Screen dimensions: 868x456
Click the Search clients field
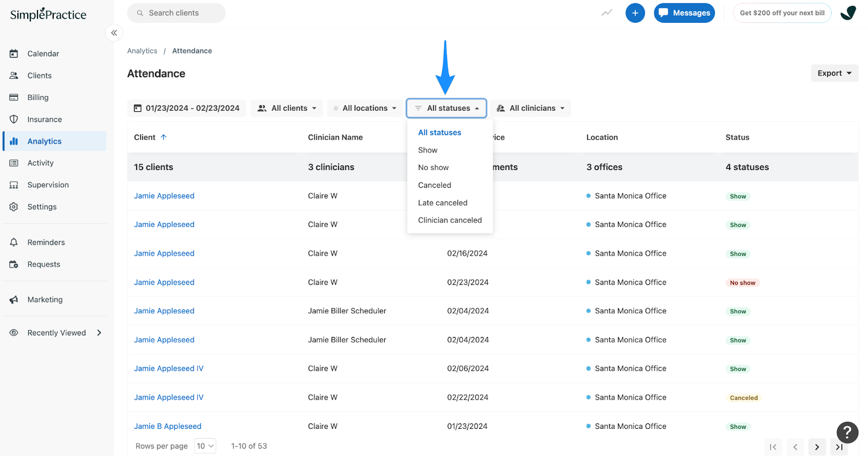[x=176, y=13]
